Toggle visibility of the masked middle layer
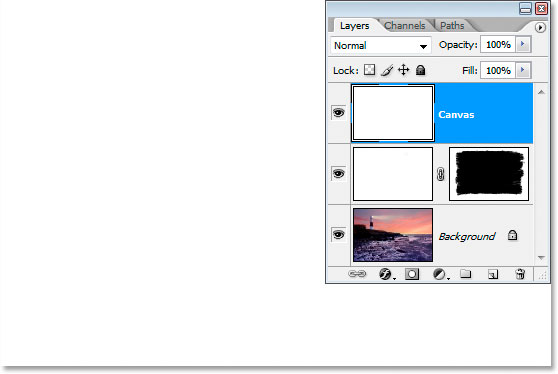 click(x=338, y=174)
